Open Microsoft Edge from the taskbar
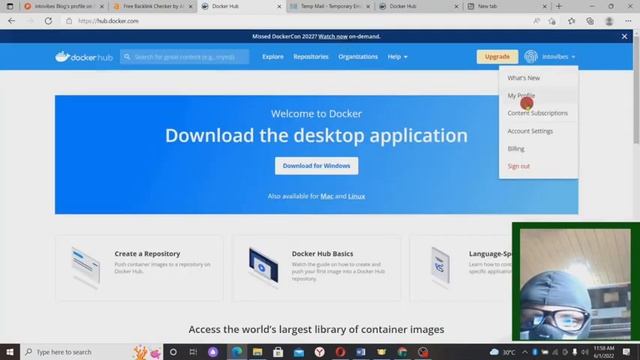 237,352
